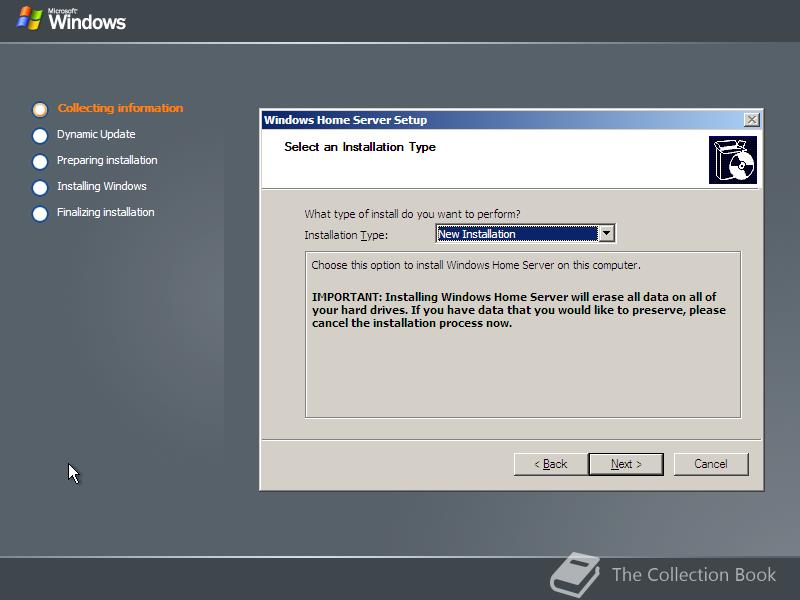Click the Preparing installation step bullet
Viewport: 800px width, 600px height.
pyautogui.click(x=40, y=162)
